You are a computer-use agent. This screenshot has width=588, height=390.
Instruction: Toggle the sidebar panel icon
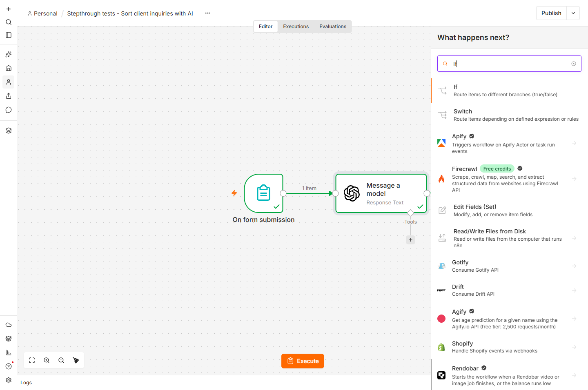click(9, 35)
